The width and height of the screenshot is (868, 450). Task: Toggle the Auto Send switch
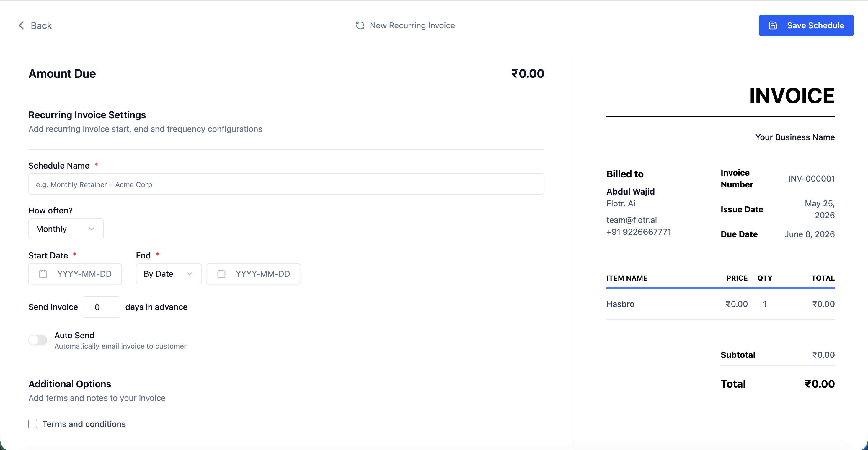click(38, 340)
